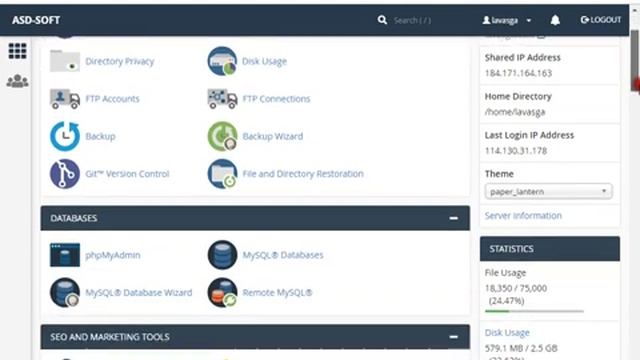Screen dimensions: 640x360
Task: Click the Last Login IP 114.130.31.178
Action: tap(516, 151)
